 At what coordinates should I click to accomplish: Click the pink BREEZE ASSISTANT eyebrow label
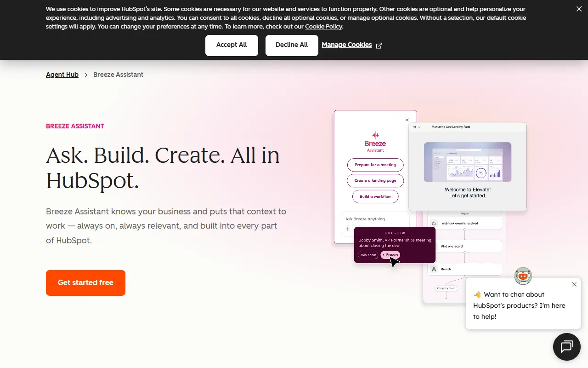point(75,126)
